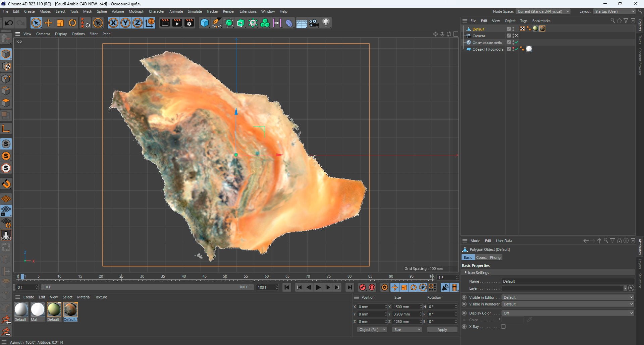The image size is (644, 345).
Task: Open Edit Render Settings
Action: click(189, 23)
